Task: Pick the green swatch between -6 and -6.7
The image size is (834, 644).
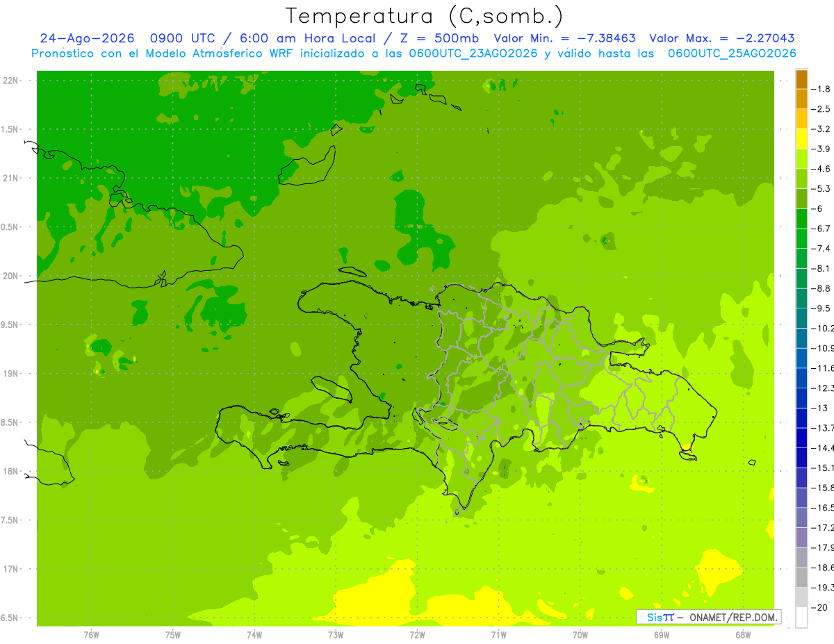Action: click(x=801, y=219)
